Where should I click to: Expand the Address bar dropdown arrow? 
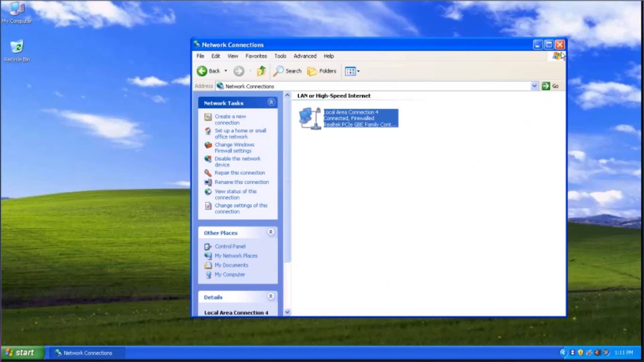[x=534, y=86]
